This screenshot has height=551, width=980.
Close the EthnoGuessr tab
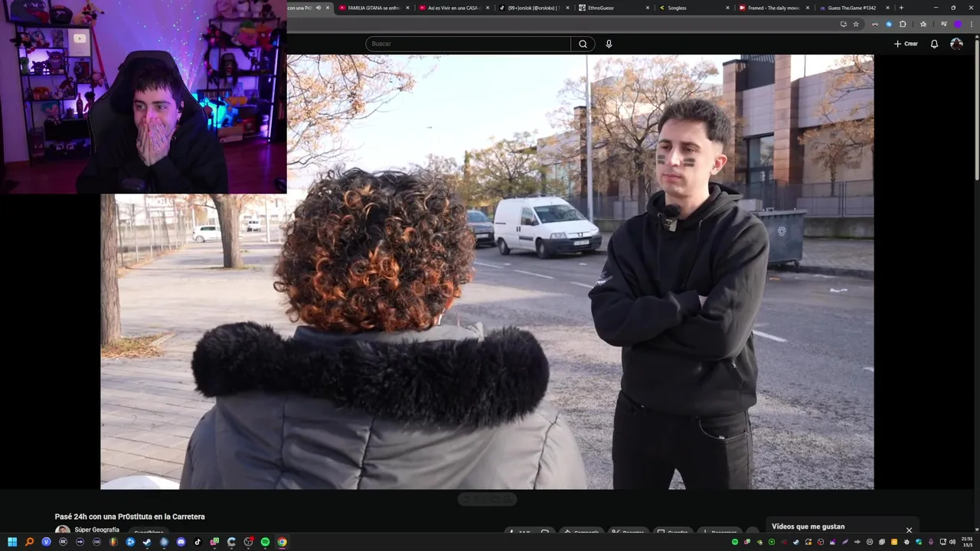648,8
